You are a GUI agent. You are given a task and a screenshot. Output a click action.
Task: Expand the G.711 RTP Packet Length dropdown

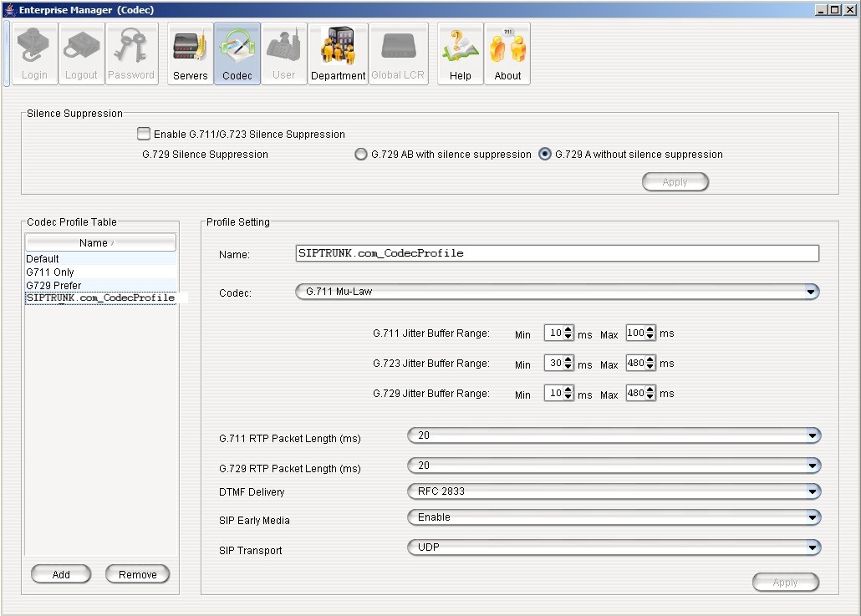(614, 435)
